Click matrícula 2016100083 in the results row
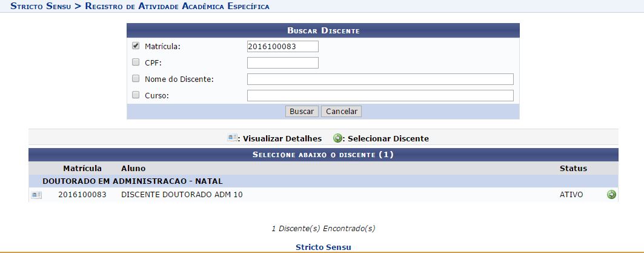Viewport: 644px width, 253px height. (x=82, y=195)
